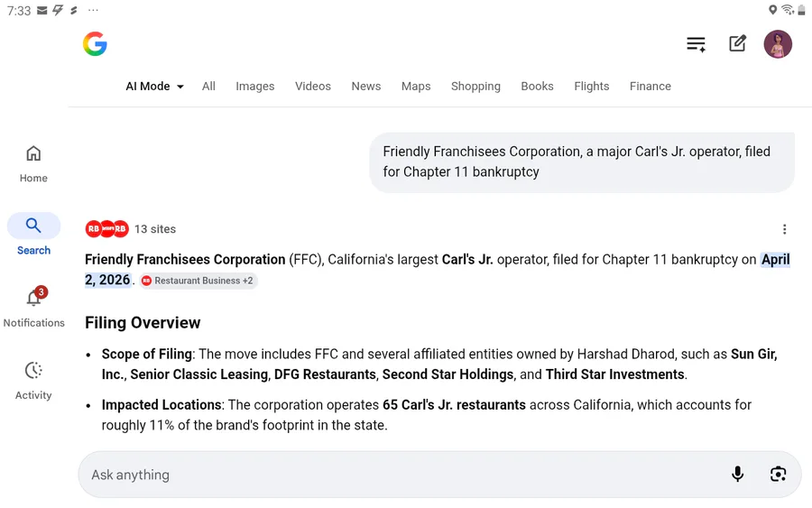Select the Finance tab
This screenshot has width=812, height=508.
(x=650, y=87)
